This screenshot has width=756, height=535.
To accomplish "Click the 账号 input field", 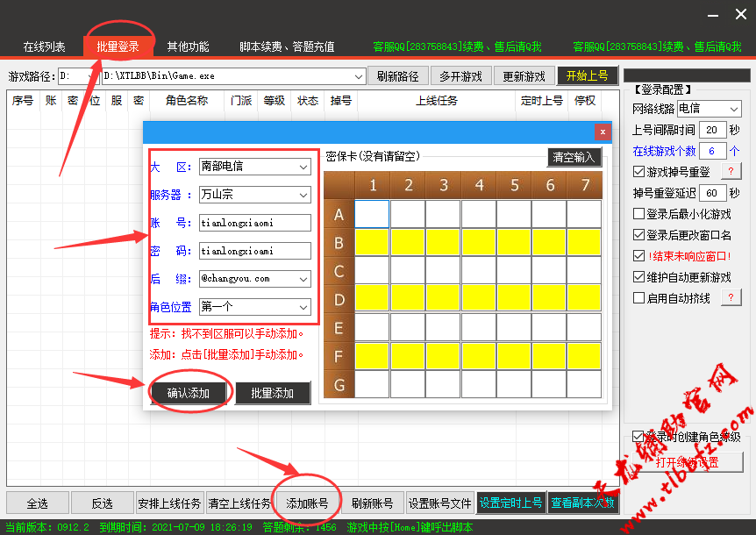I will [254, 223].
